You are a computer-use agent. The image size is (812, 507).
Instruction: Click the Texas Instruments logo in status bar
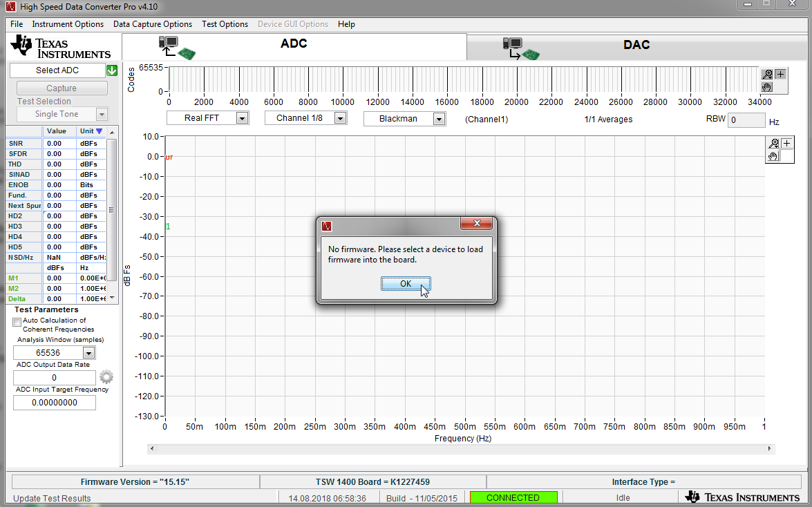coord(742,497)
